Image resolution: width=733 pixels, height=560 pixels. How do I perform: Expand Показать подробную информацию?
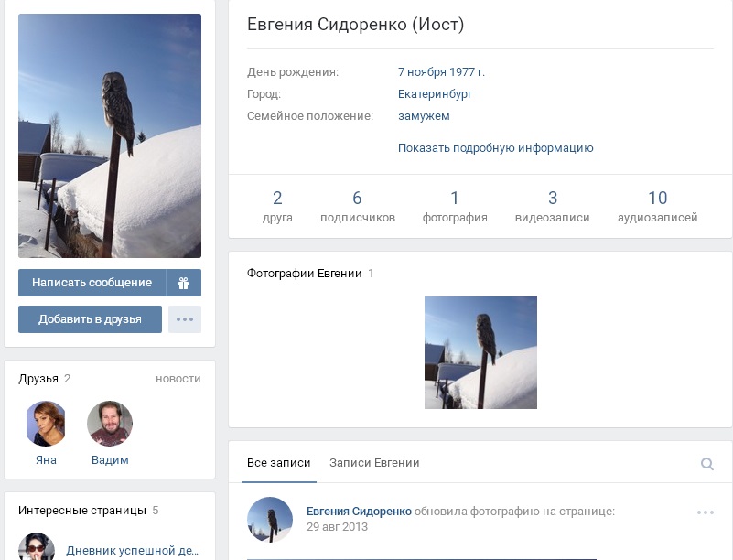495,148
